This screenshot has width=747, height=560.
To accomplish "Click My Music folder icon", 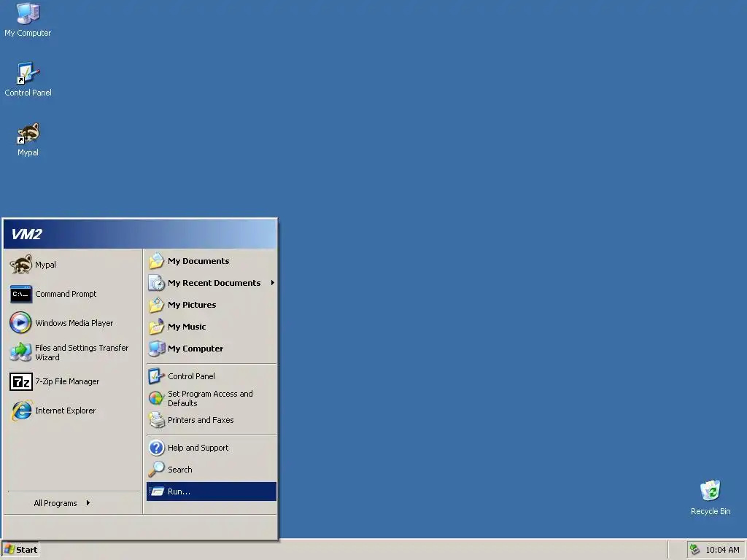I will tap(156, 327).
